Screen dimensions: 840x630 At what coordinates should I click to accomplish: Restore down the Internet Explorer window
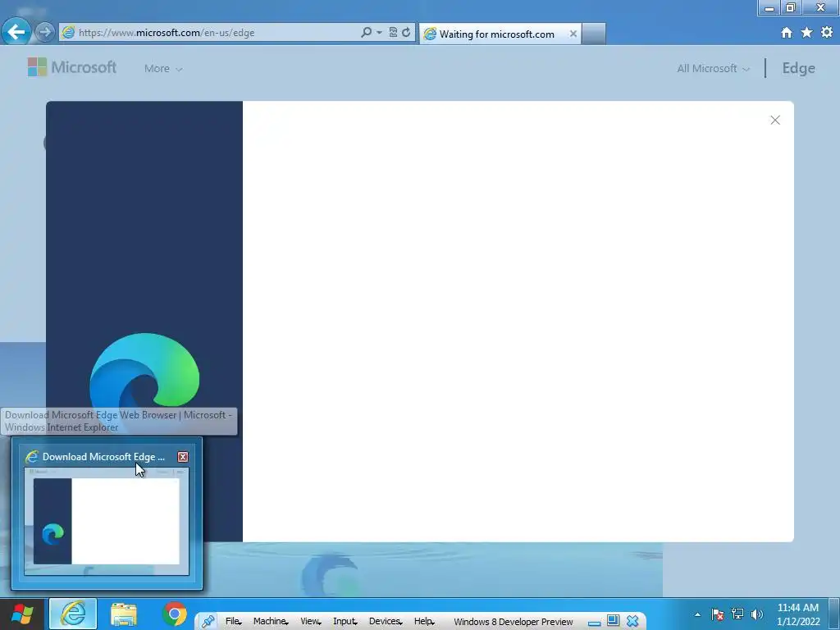(x=790, y=7)
